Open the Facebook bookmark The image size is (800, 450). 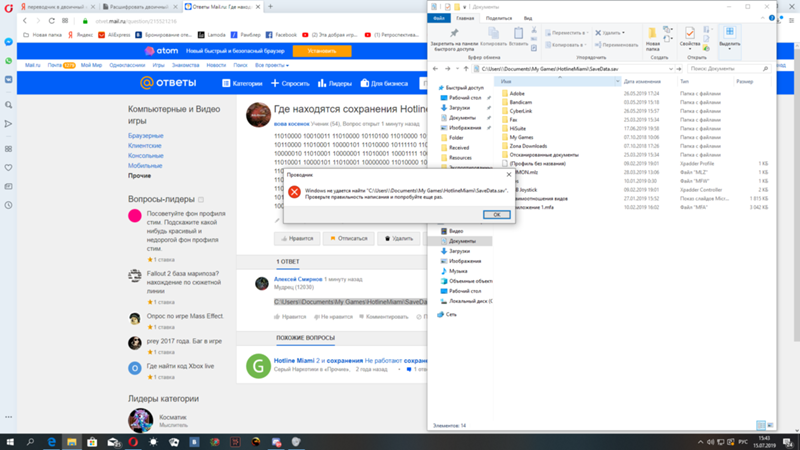pos(281,35)
